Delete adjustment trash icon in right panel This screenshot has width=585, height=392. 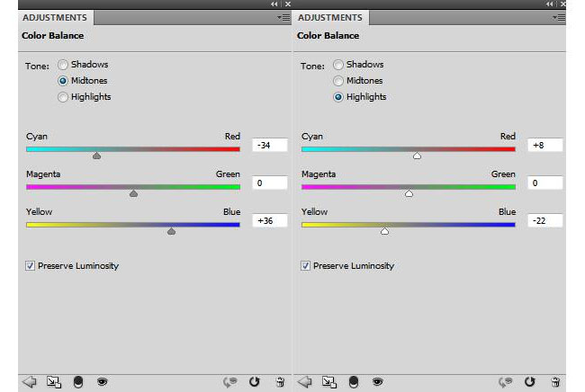click(x=555, y=382)
